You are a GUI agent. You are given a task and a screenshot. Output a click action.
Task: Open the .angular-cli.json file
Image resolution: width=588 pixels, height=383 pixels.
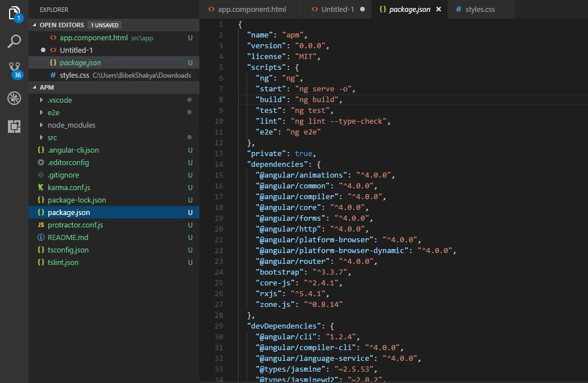pyautogui.click(x=114, y=150)
